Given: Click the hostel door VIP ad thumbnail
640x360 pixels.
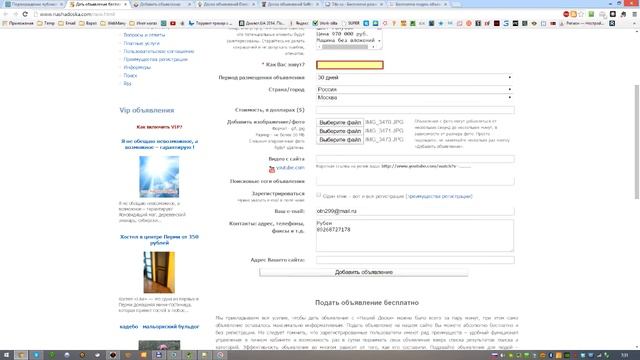Looking at the screenshot, I should [x=159, y=272].
